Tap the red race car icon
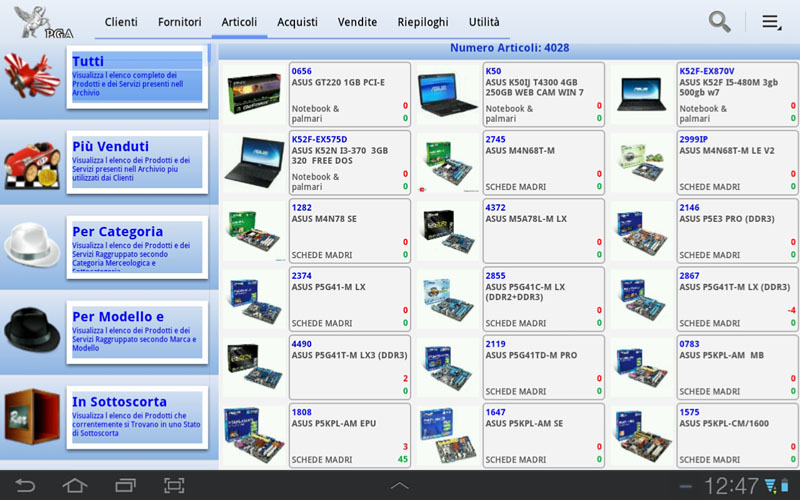 point(32,165)
